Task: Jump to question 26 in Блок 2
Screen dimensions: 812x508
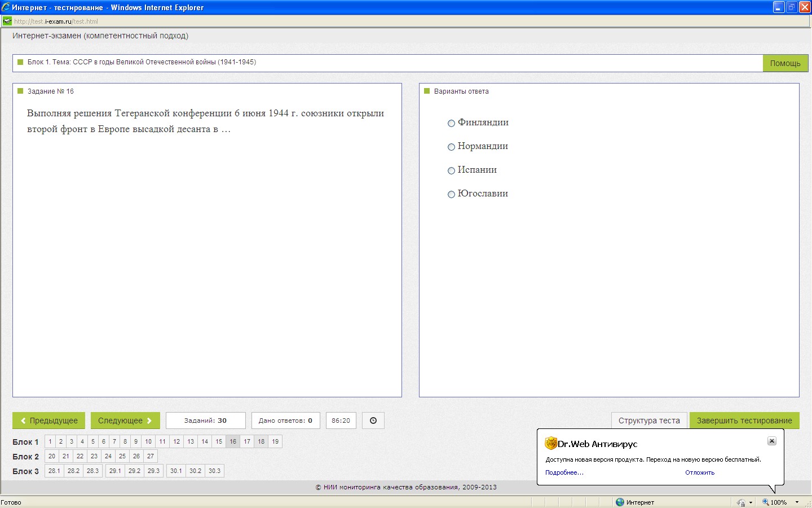Action: (136, 456)
